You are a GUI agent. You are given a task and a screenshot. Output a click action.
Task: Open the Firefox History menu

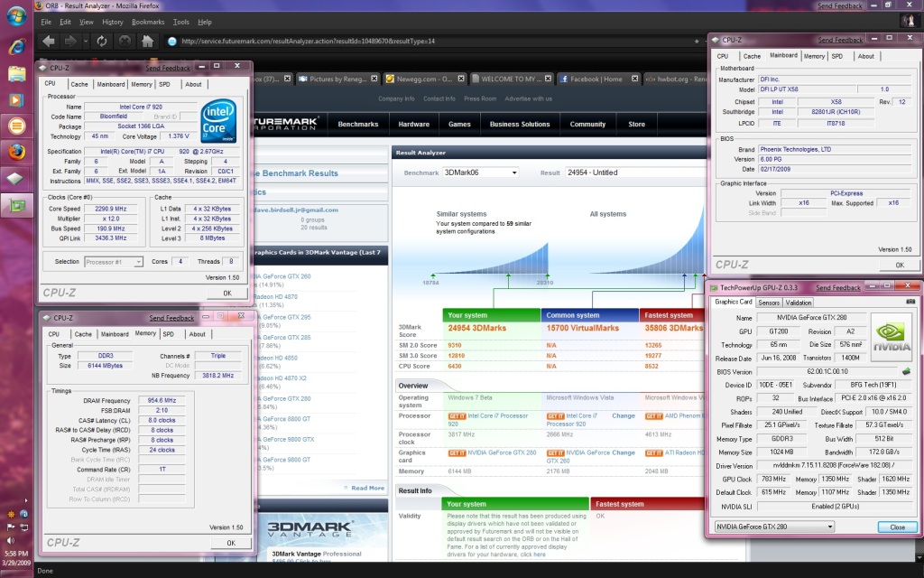pyautogui.click(x=113, y=22)
